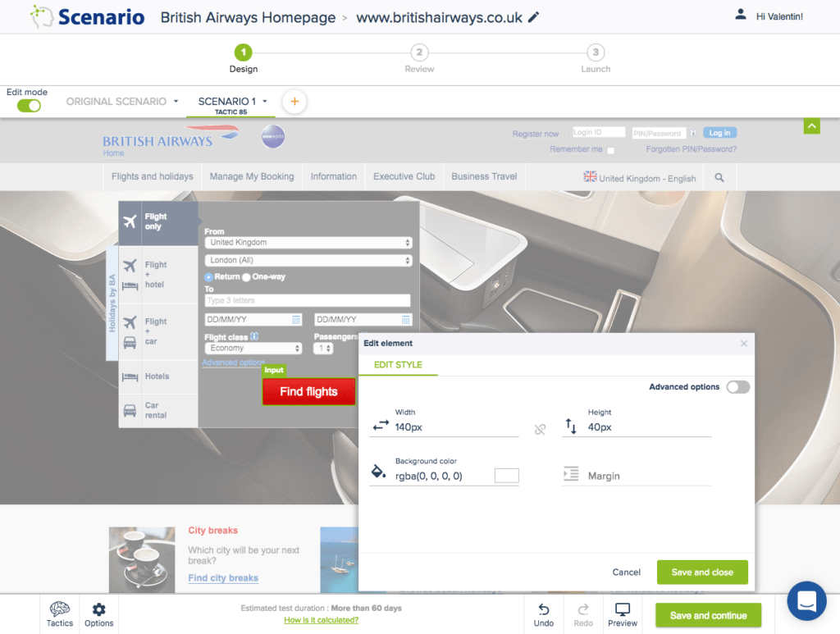Switch to the Edit Style tab
The image size is (840, 634).
pyautogui.click(x=398, y=365)
